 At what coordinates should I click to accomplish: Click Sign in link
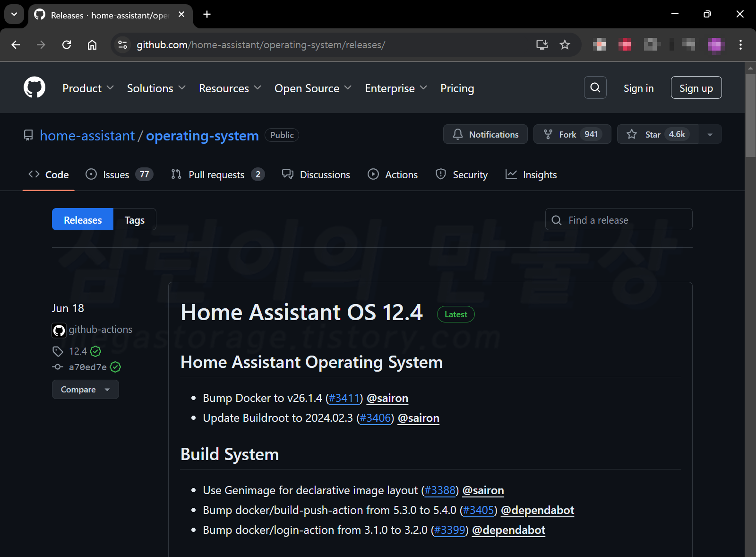pos(638,88)
